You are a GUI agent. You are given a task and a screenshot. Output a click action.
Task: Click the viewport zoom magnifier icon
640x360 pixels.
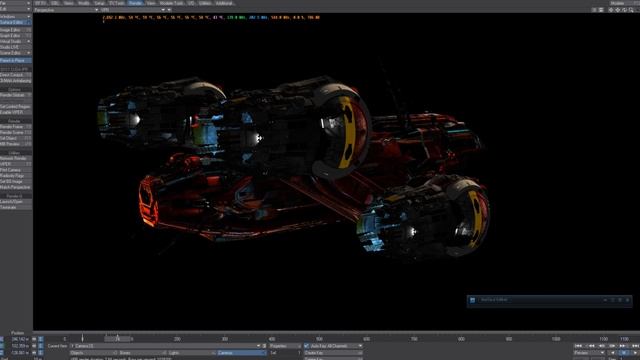click(631, 10)
